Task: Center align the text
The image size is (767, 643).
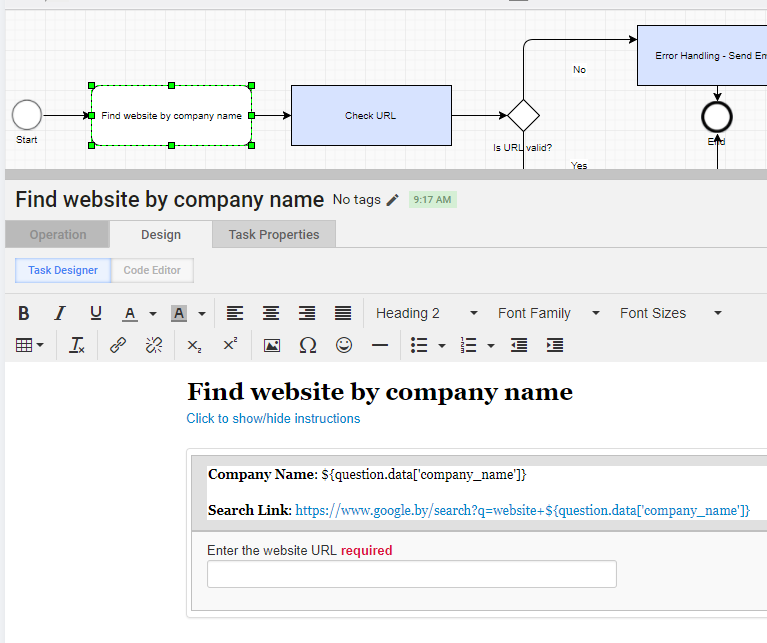Action: pos(271,313)
